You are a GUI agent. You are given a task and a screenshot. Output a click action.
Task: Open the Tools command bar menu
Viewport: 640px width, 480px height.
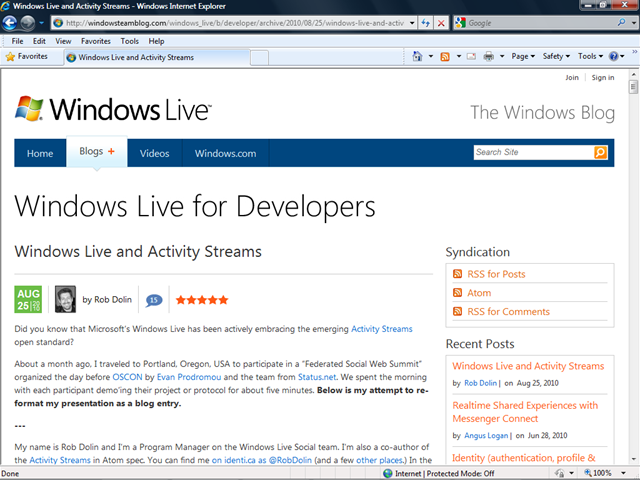click(590, 56)
